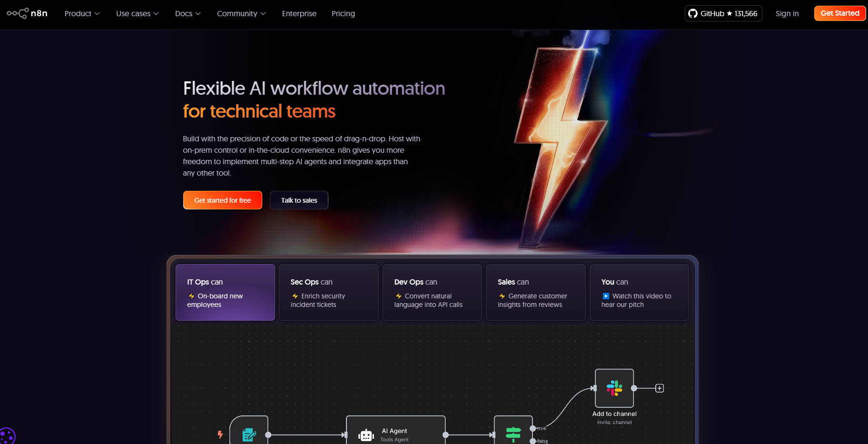Screen dimensions: 868x444
Task: Click the lightning icon in the Dev Ops card
Action: tap(399, 296)
